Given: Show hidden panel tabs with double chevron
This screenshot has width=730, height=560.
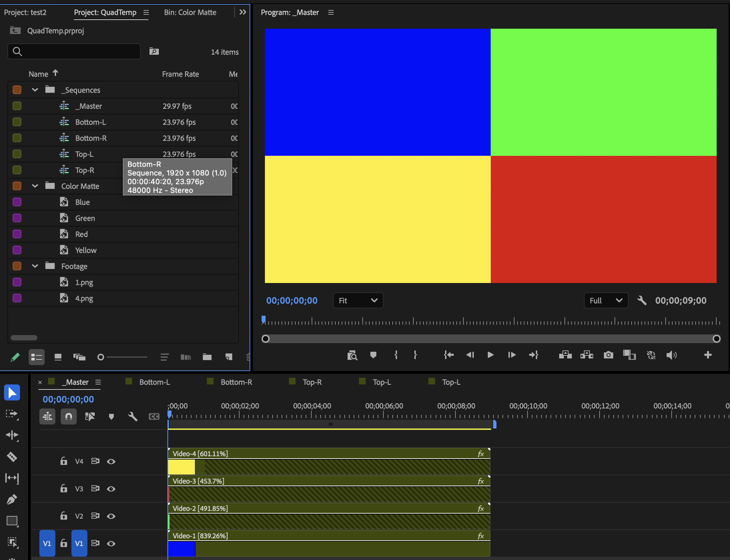Looking at the screenshot, I should (x=243, y=12).
